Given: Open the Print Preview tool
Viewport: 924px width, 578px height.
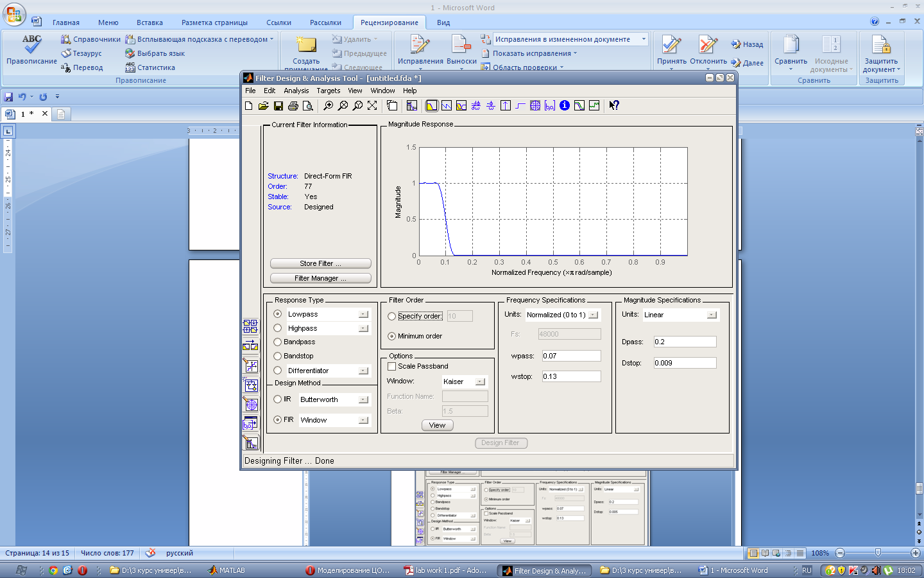Looking at the screenshot, I should (308, 106).
